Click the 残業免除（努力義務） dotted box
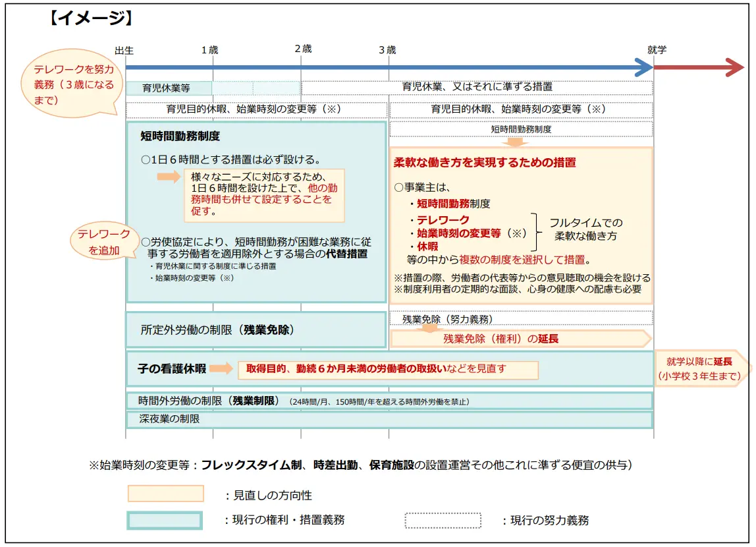756x547 pixels. [521, 319]
